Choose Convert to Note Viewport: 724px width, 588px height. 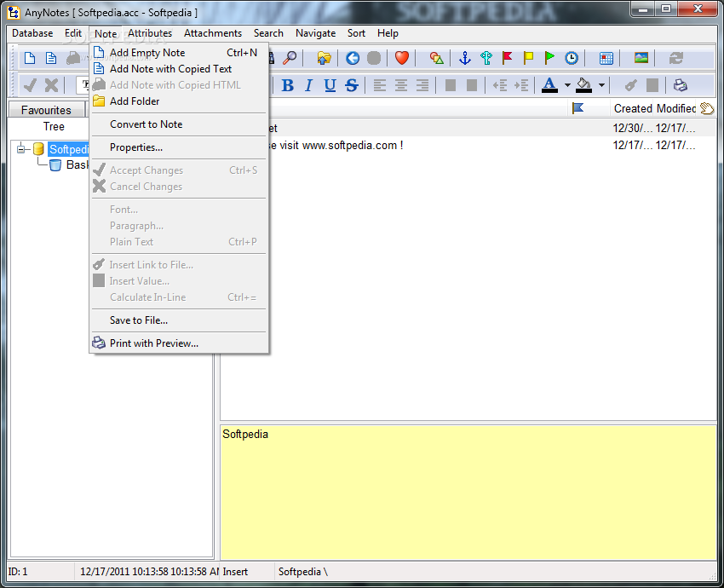point(179,124)
